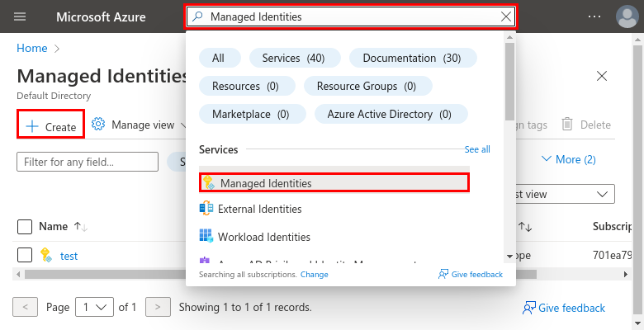Click the Create button
The image size is (644, 330).
point(50,126)
